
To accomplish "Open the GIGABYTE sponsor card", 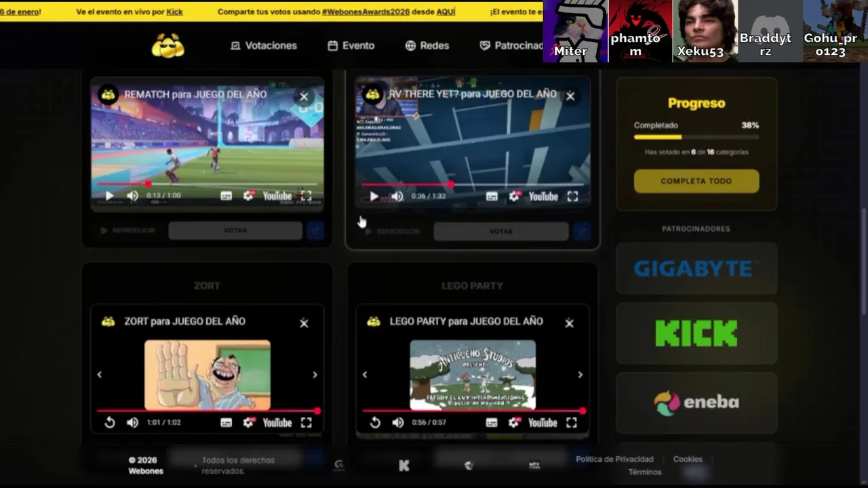I will [696, 268].
